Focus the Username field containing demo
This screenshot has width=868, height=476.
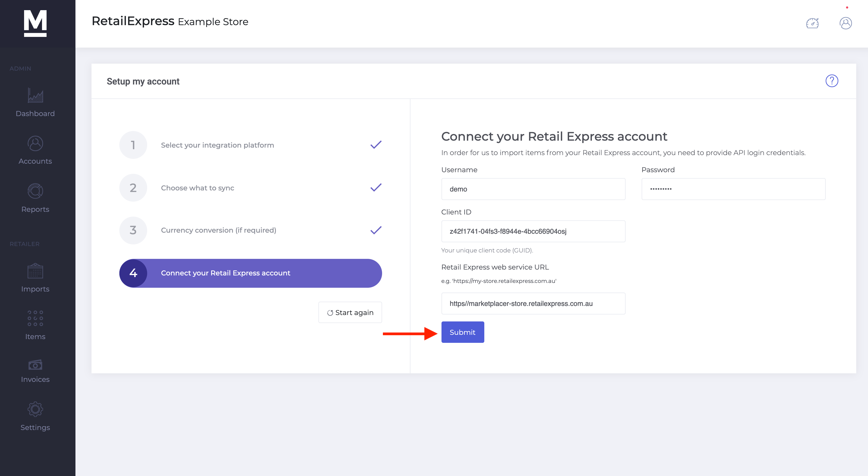pyautogui.click(x=533, y=189)
